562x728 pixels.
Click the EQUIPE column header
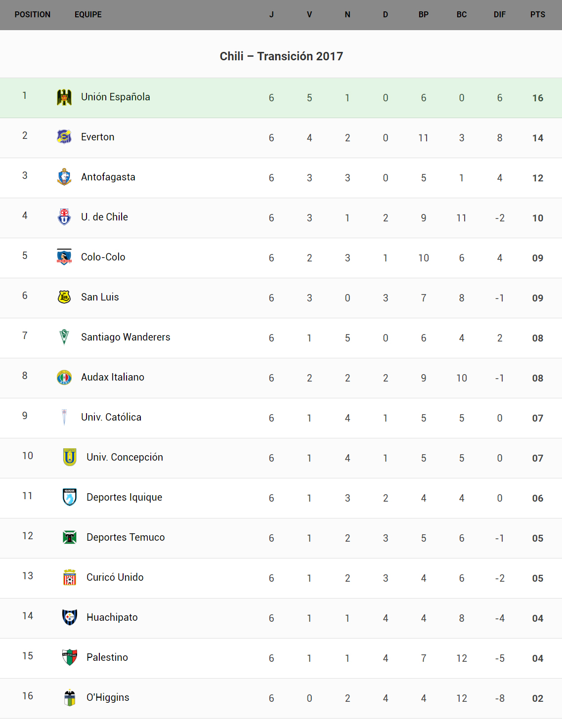tap(88, 15)
